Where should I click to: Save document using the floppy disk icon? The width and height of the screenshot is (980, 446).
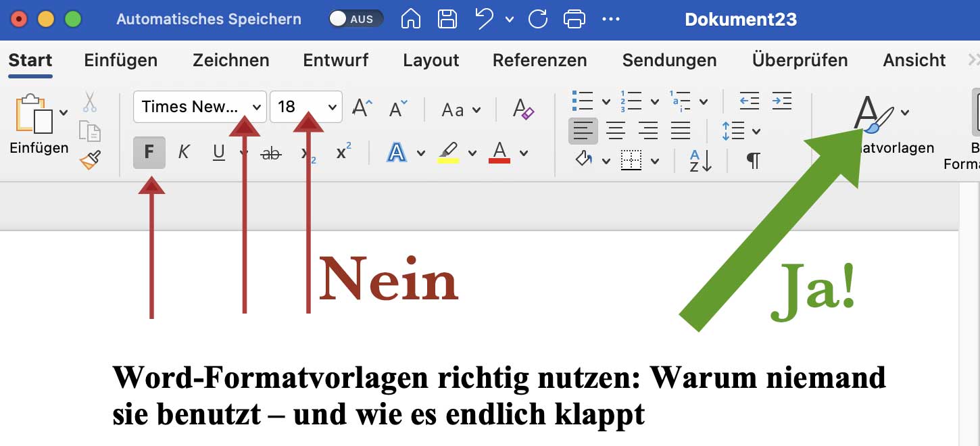(x=447, y=19)
